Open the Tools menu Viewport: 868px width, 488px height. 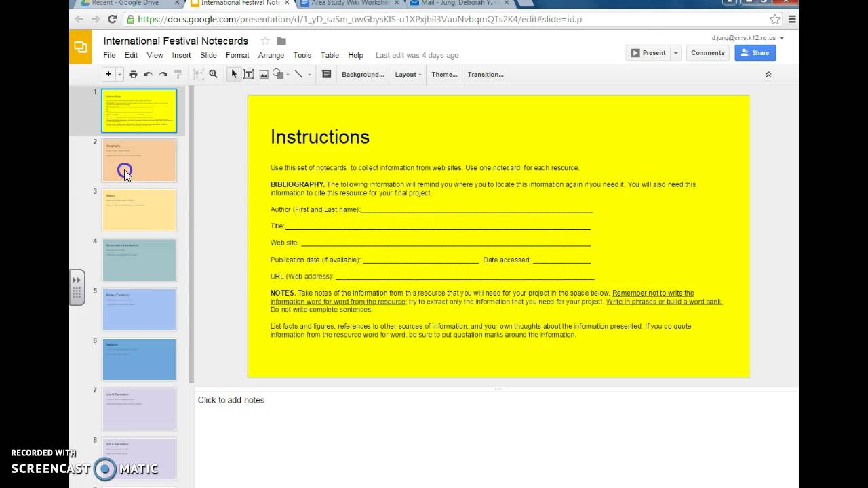(302, 55)
